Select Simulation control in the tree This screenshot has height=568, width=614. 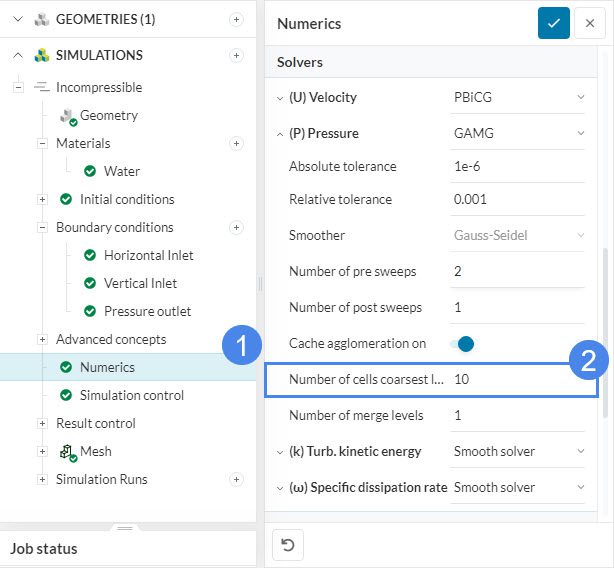[x=131, y=395]
